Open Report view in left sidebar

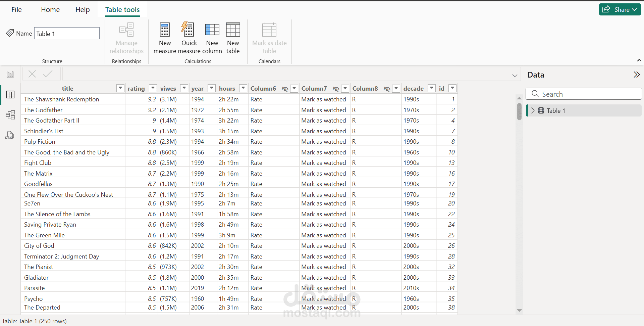(x=10, y=75)
